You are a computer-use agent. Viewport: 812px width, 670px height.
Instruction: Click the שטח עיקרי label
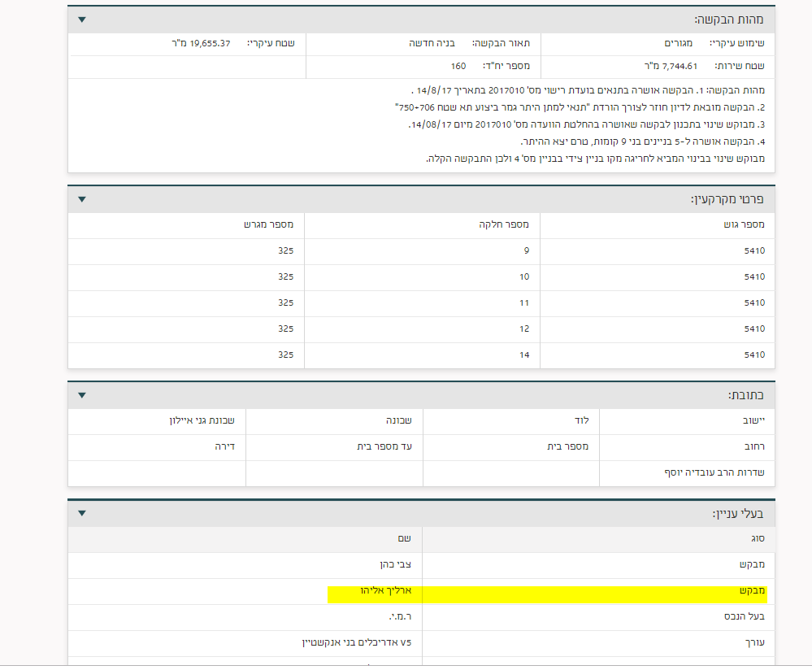pos(271,44)
